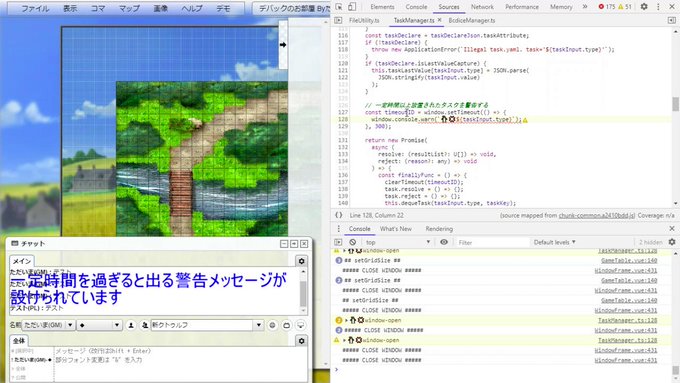Click the last round icon in chat toolbar
The image size is (680, 383).
coord(300,325)
